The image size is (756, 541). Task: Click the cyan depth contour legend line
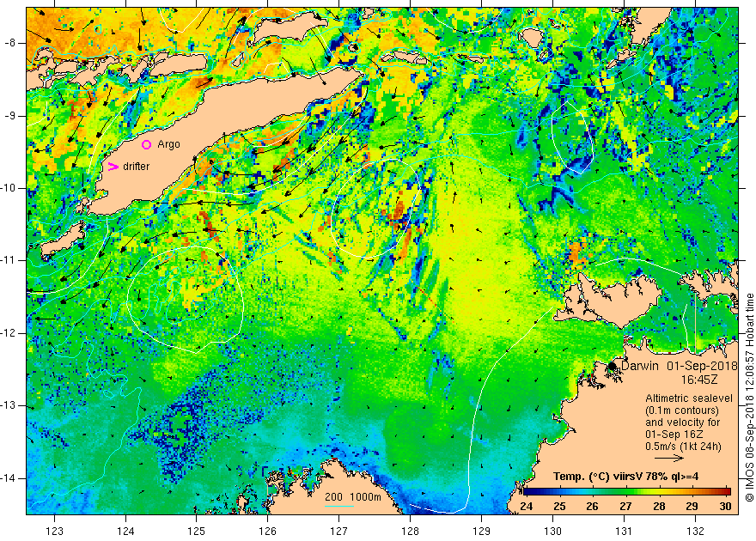(x=339, y=507)
